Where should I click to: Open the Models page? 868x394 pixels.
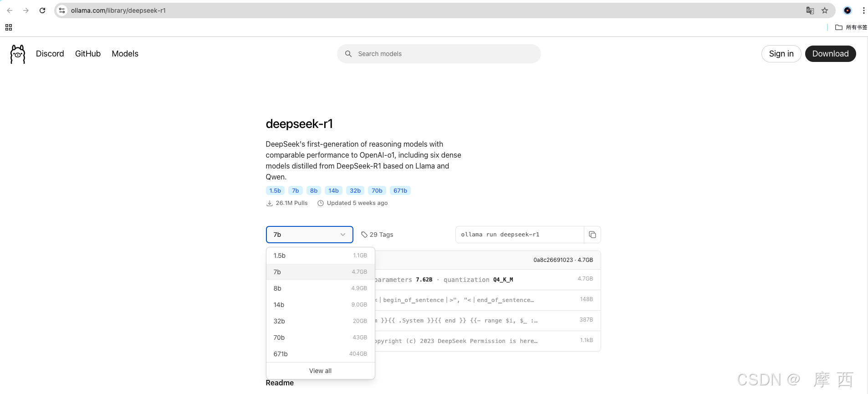click(125, 54)
